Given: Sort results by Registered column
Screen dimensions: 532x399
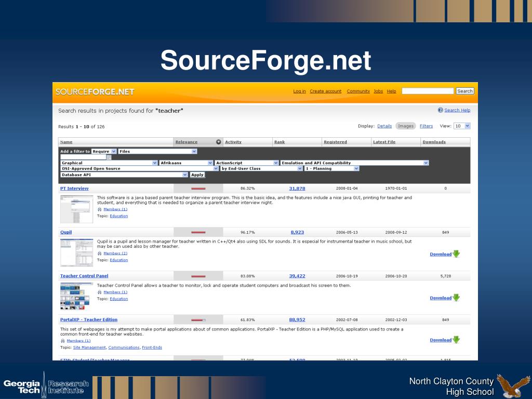Looking at the screenshot, I should (335, 142).
